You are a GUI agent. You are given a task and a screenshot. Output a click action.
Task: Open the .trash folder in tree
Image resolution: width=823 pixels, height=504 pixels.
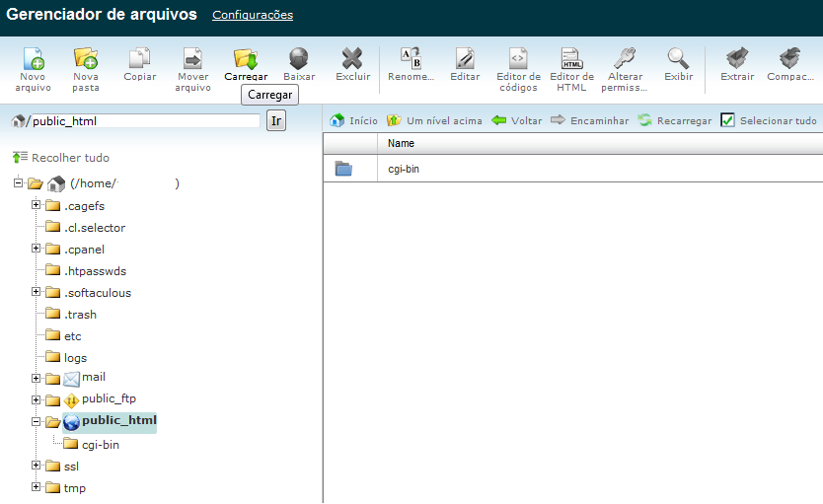click(80, 315)
